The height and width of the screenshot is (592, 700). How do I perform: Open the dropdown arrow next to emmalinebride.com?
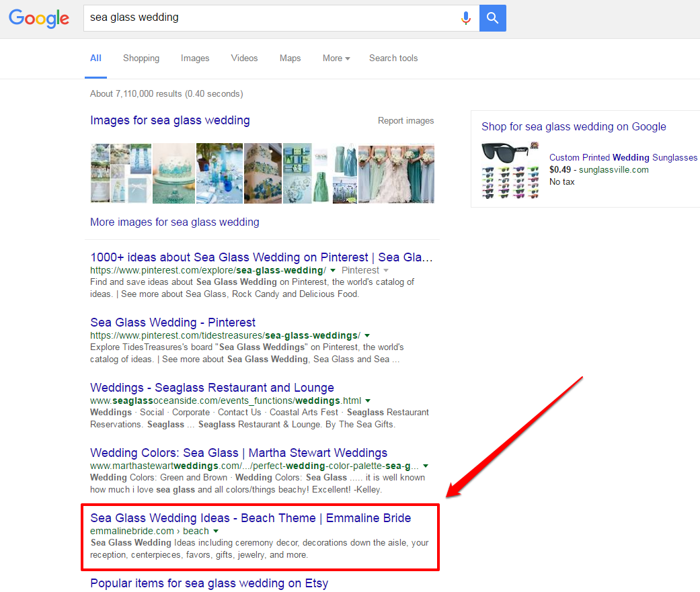click(215, 530)
